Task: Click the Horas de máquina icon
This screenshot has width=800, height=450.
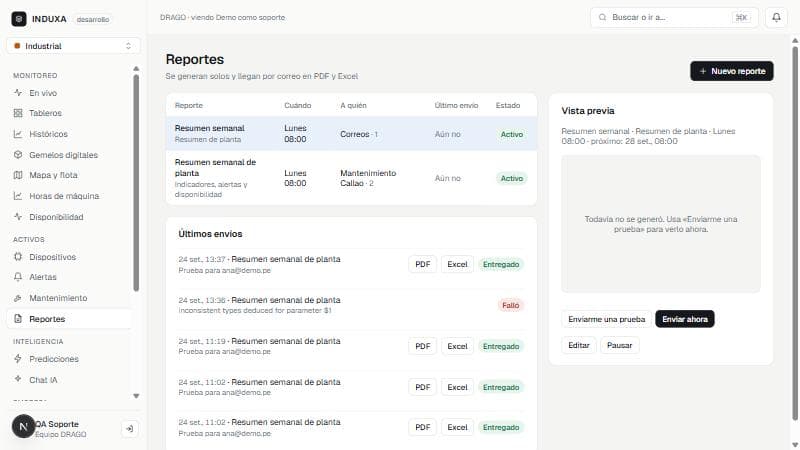Action: [x=18, y=196]
